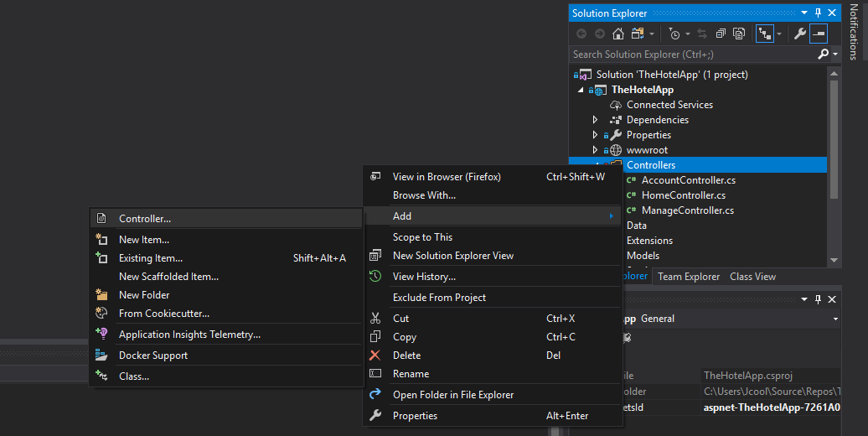Open the Pending Changes Filter dropdown arrow

(x=688, y=34)
